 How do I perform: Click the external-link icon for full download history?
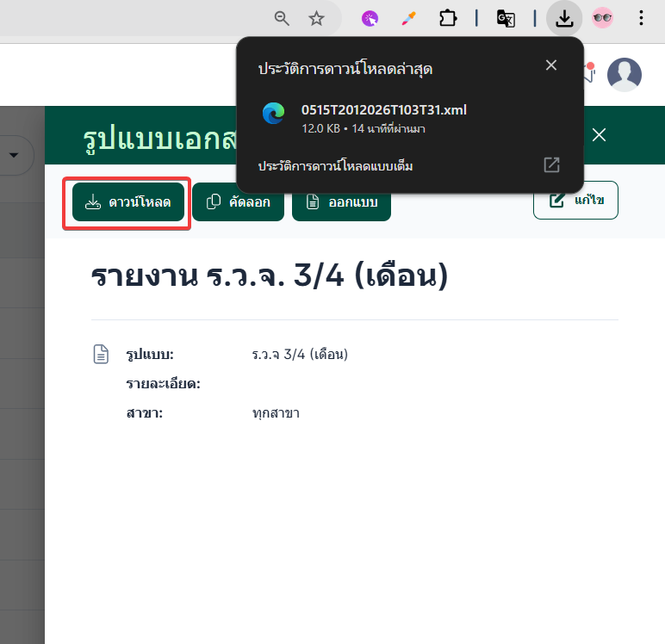pos(552,165)
